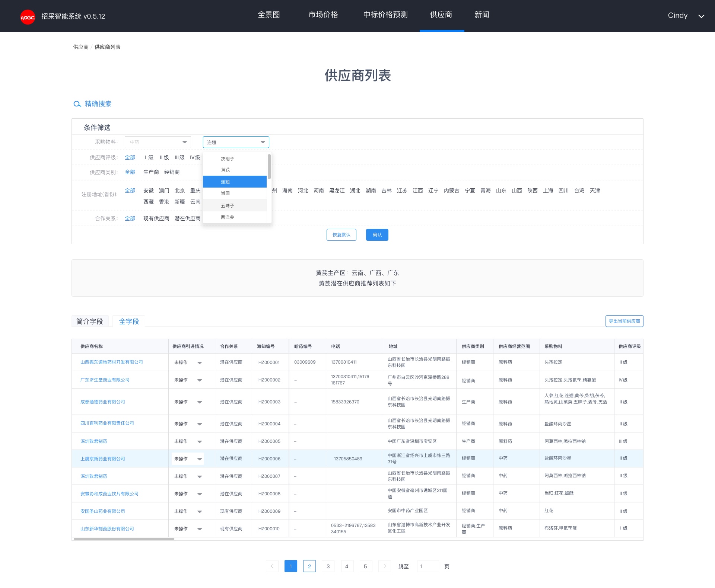Select Ⅰ级 supplier rating filter
The width and height of the screenshot is (715, 588).
click(x=149, y=157)
